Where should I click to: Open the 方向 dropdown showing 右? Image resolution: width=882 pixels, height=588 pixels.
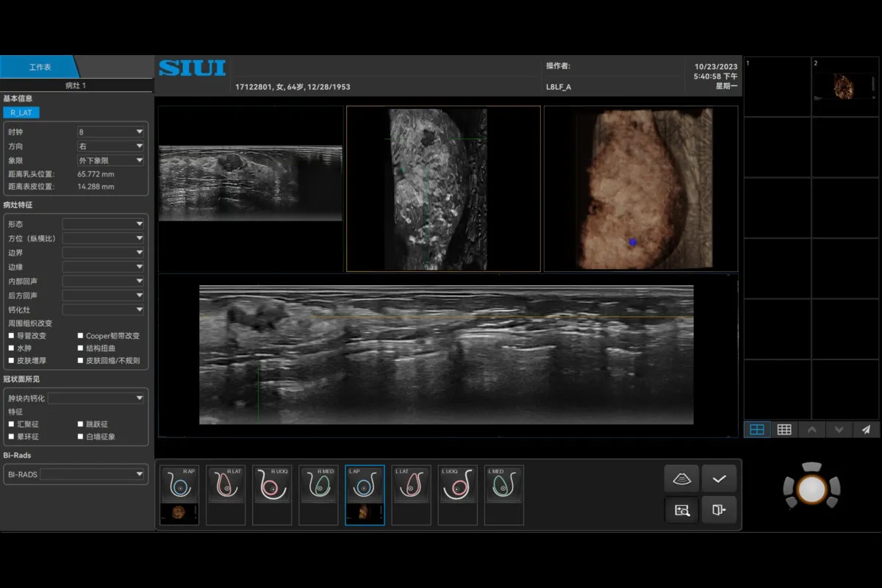111,146
